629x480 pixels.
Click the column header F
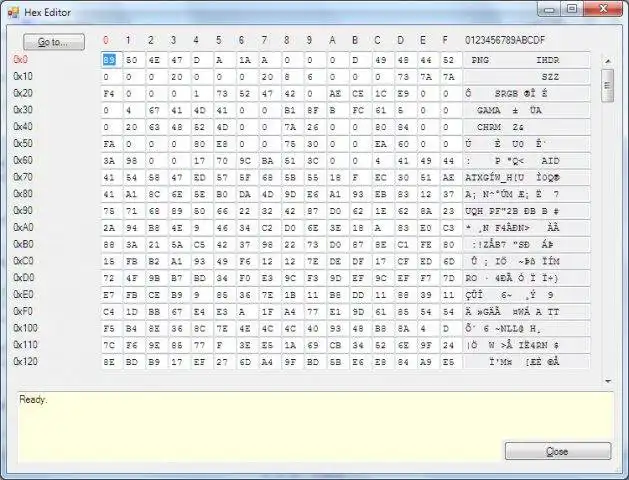point(445,40)
